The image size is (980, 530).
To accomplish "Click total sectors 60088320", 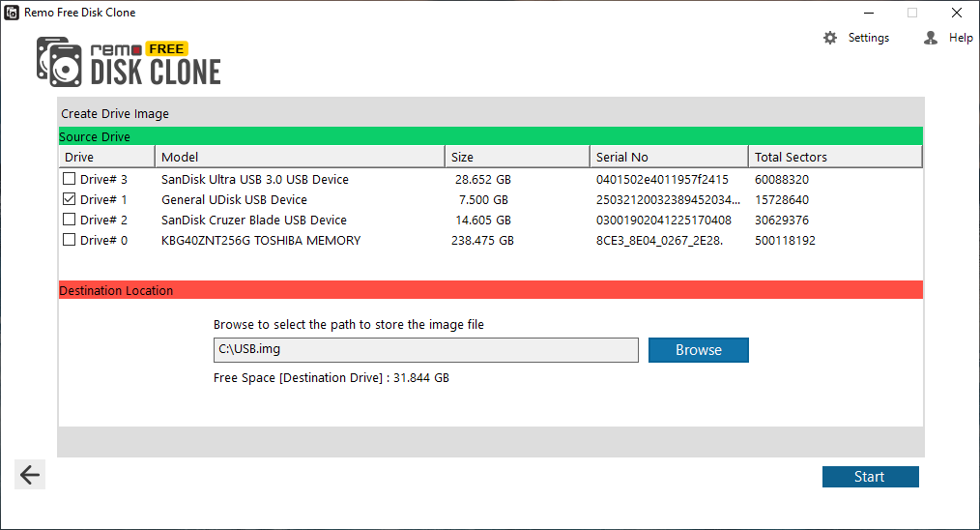I will point(782,180).
